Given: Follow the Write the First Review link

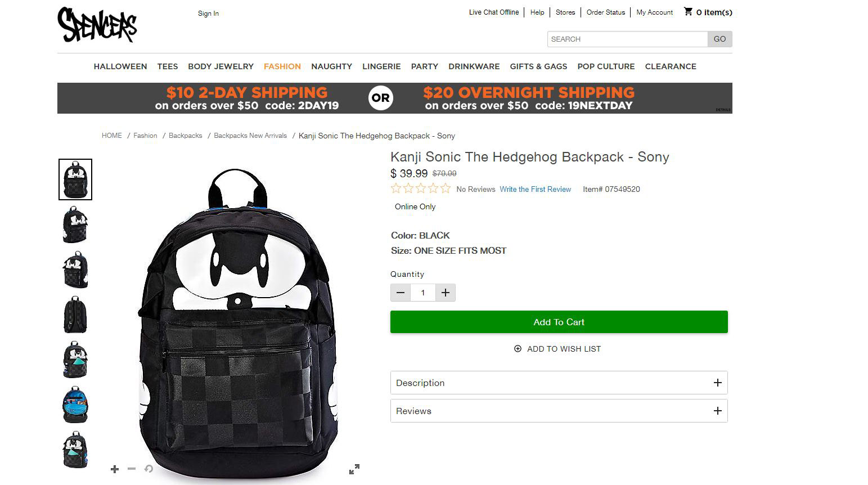Looking at the screenshot, I should click(x=535, y=189).
